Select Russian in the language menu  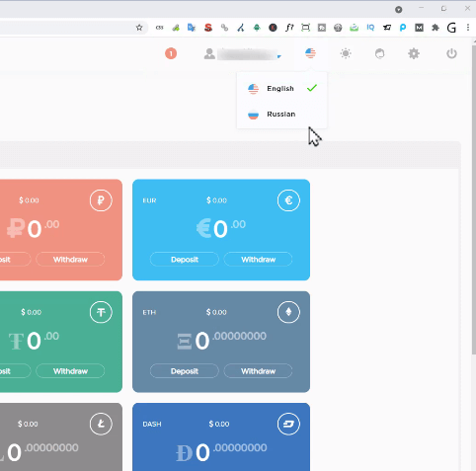(x=282, y=115)
